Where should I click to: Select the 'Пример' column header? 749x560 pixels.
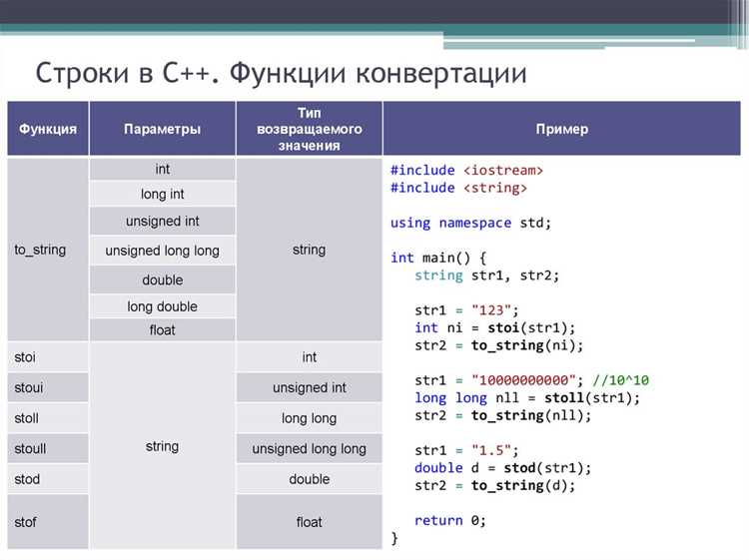[561, 129]
